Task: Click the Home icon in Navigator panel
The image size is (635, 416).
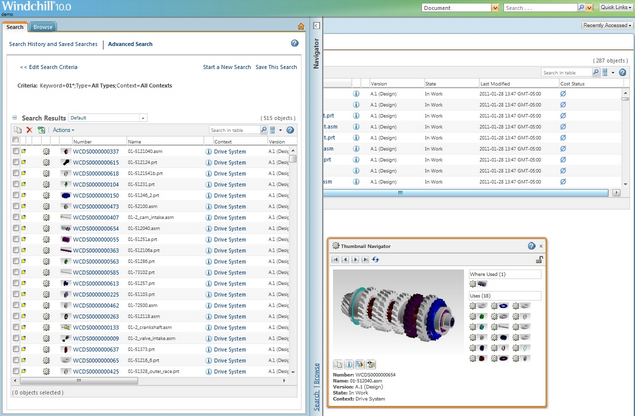Action: (301, 27)
